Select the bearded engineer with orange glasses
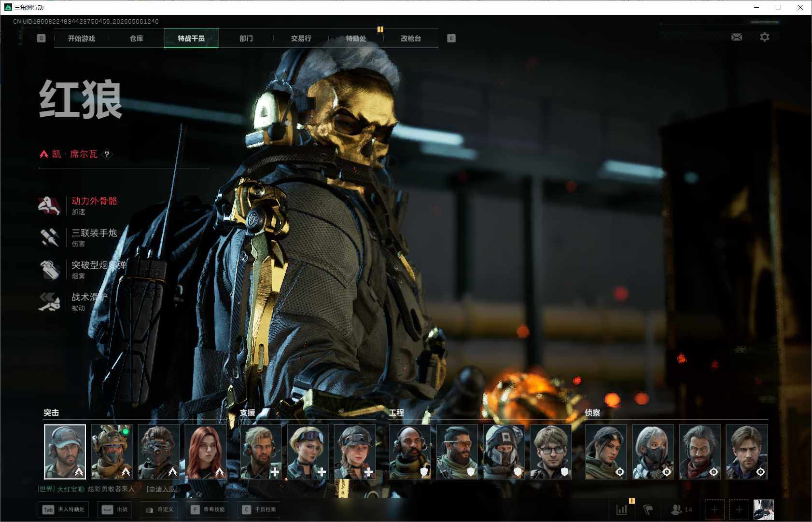 457,452
